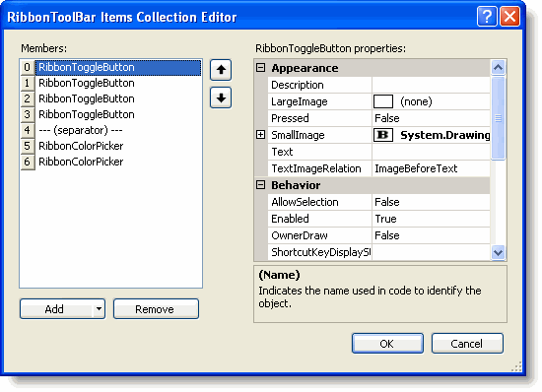Select member 0 RibbonToggleButton

(118, 67)
